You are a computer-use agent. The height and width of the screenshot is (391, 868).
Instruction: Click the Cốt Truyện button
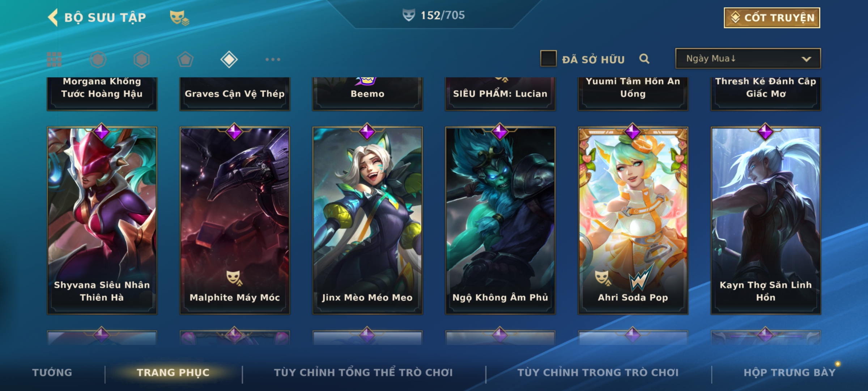point(772,18)
